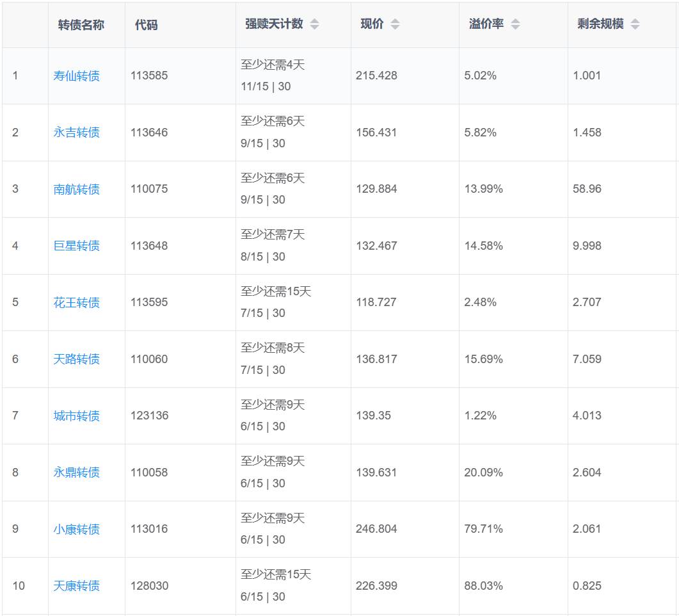This screenshot has width=679, height=616.
Task: Click the sort arrows beside 现价
Action: click(395, 24)
